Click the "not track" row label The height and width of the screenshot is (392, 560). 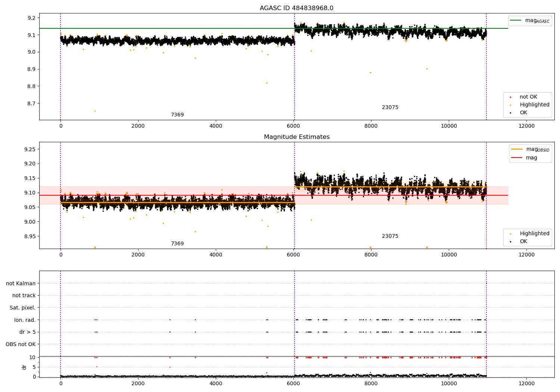tap(24, 296)
